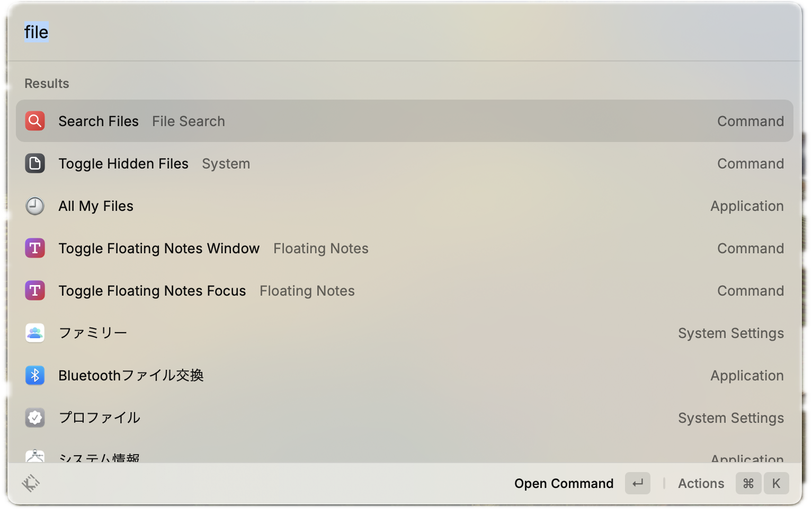
Task: Open the Actions menu
Action: click(x=701, y=483)
